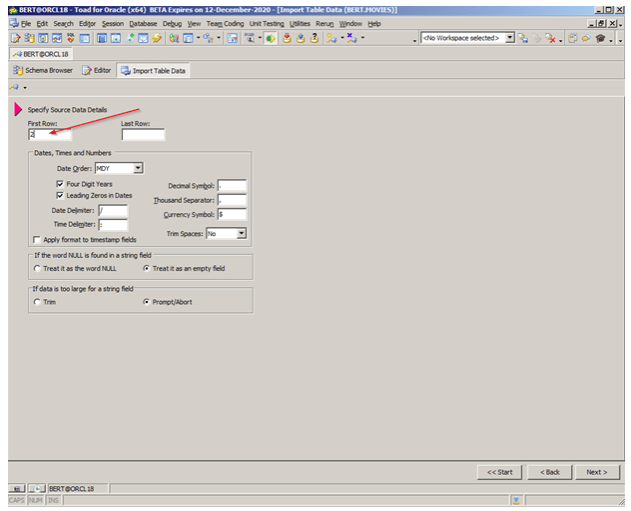The height and width of the screenshot is (511, 631).
Task: Open the Team Coding menu
Action: [x=225, y=24]
